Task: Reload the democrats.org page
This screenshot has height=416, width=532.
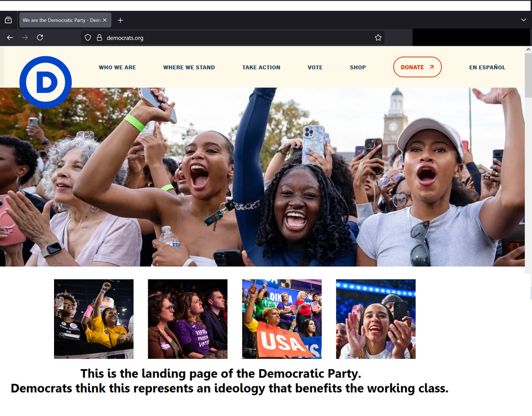Action: pos(39,37)
